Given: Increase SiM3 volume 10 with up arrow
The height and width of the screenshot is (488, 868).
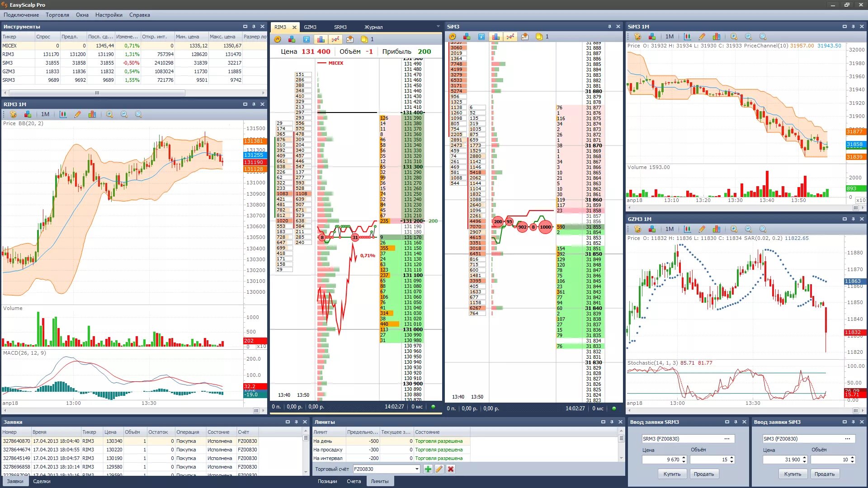Looking at the screenshot, I should (852, 457).
